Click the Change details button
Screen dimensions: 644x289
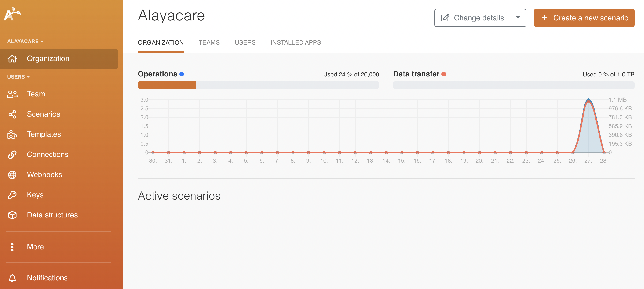click(472, 18)
